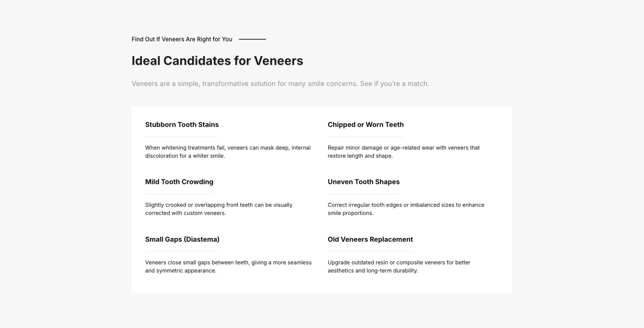Click the divider under "Old Veneers Replacement"

[x=370, y=251]
